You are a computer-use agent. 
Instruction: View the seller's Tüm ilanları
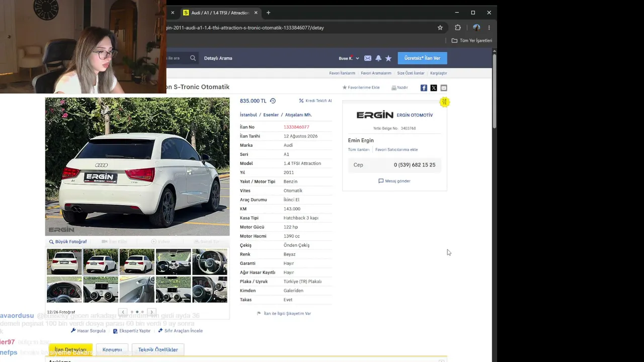tap(359, 149)
